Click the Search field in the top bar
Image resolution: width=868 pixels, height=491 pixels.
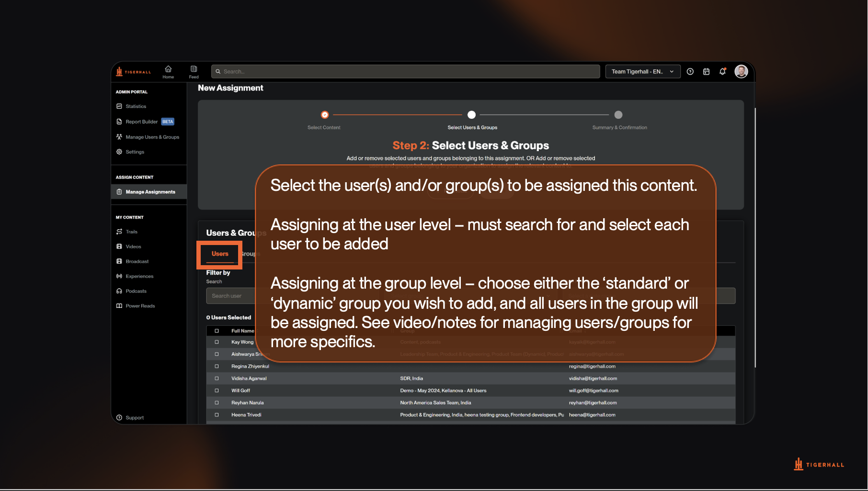coord(406,71)
